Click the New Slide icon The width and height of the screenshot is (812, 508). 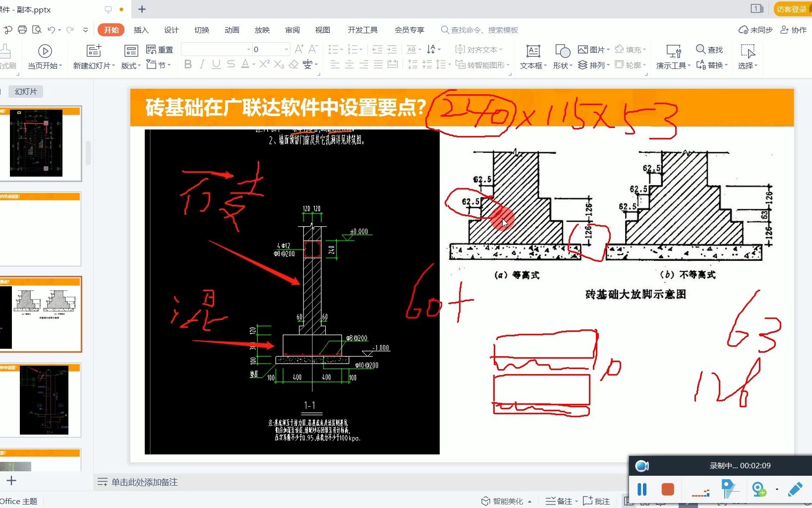[94, 51]
